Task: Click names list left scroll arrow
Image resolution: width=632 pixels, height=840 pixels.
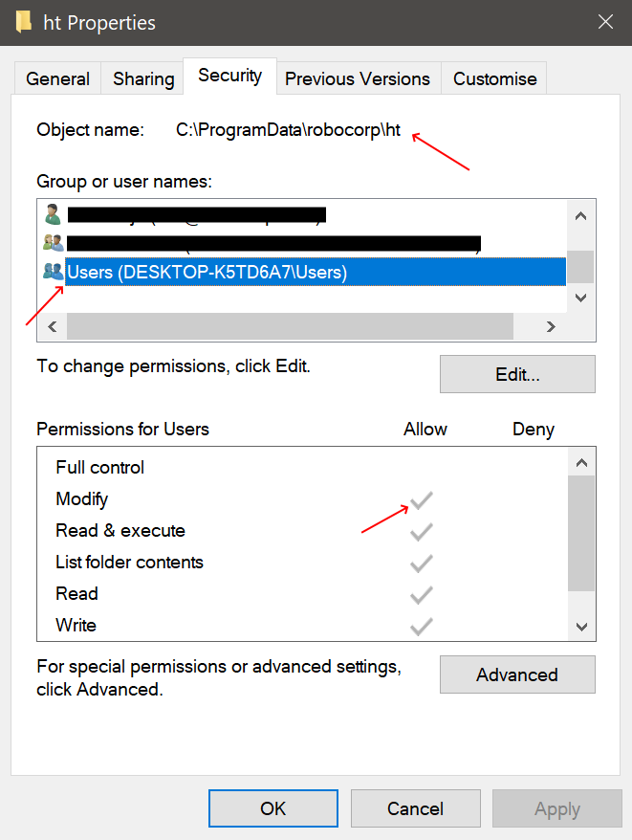Action: 53,327
